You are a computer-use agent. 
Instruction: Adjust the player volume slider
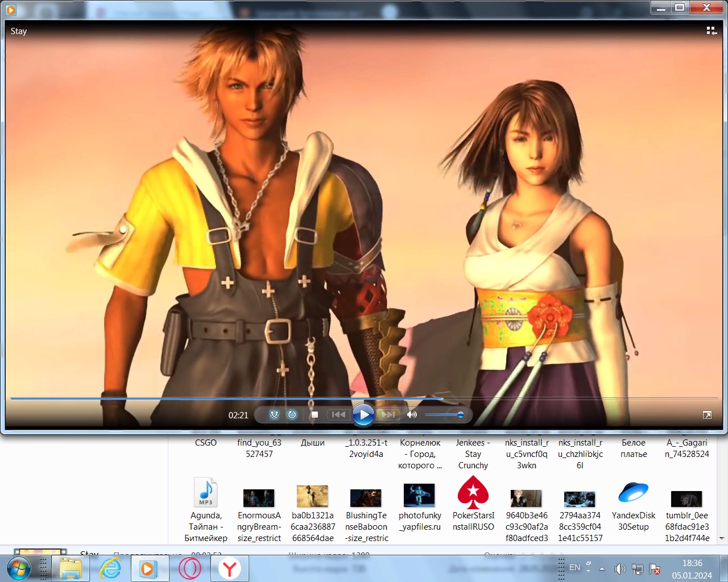[x=445, y=415]
